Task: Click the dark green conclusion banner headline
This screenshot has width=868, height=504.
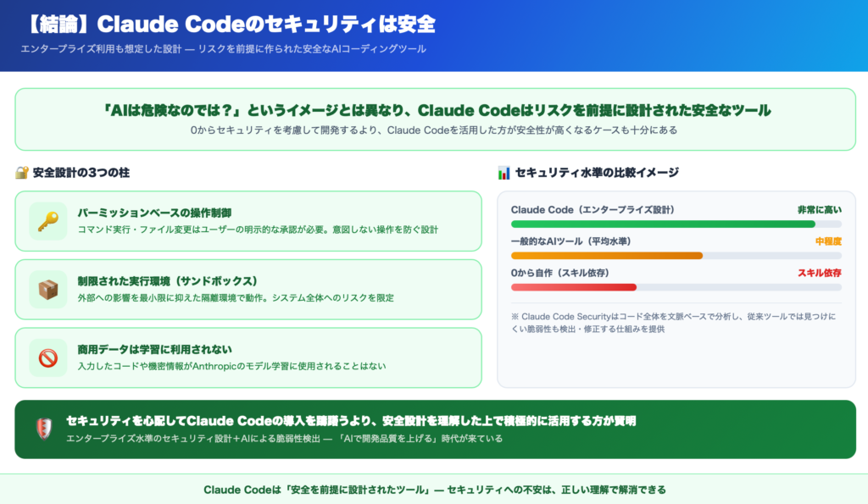Action: click(351, 421)
